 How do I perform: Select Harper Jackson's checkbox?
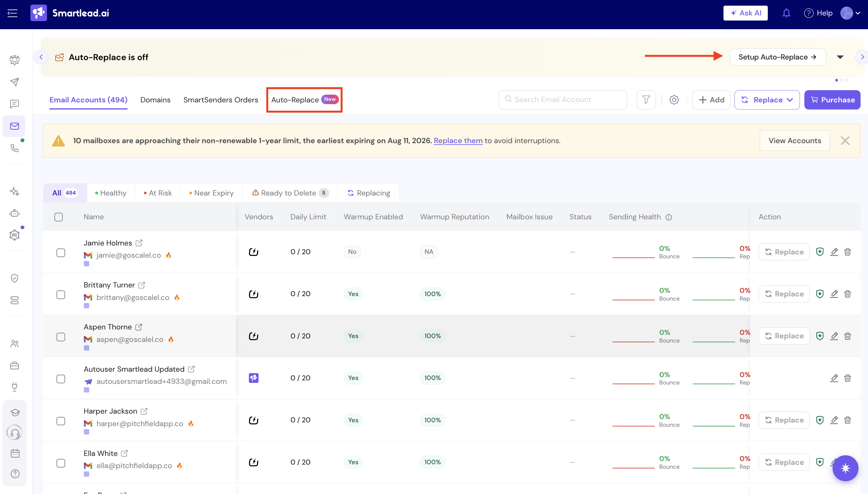coord(61,421)
